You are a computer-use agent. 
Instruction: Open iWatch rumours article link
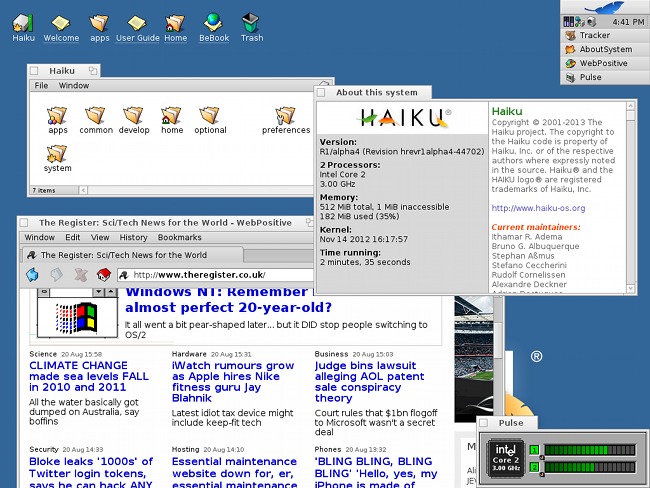click(x=233, y=381)
